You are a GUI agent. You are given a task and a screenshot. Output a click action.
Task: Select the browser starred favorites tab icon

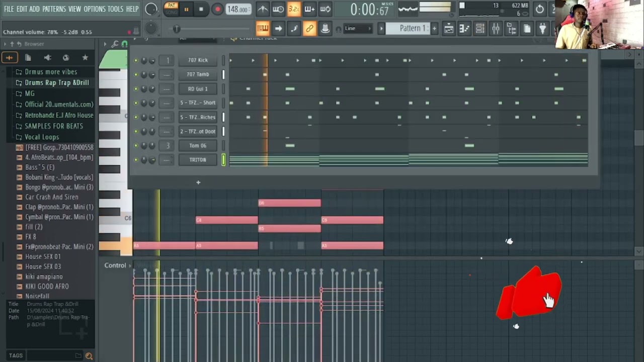pyautogui.click(x=85, y=58)
